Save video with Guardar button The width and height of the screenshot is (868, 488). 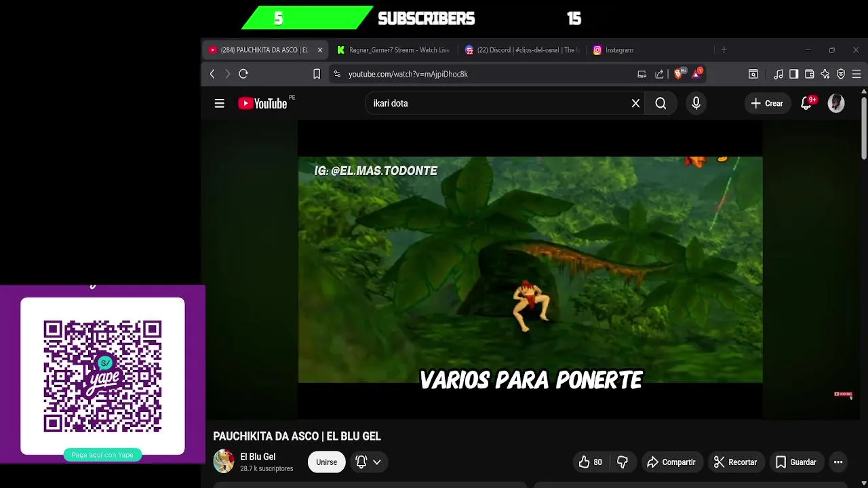click(796, 462)
